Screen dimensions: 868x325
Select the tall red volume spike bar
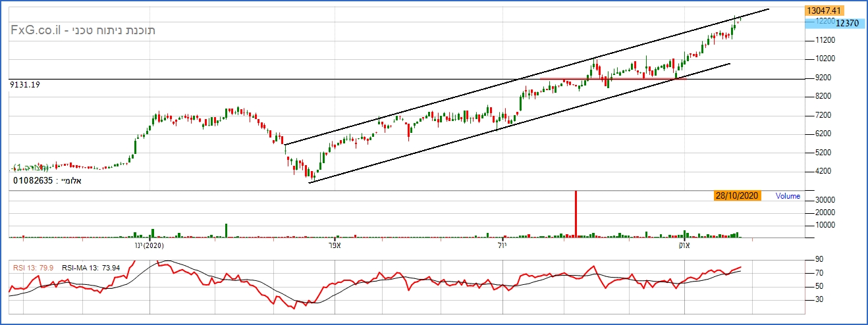click(576, 214)
